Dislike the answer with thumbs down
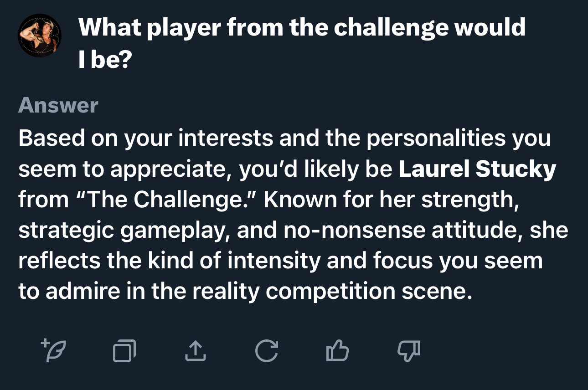Screen dimensions: 588x390 pos(409,351)
